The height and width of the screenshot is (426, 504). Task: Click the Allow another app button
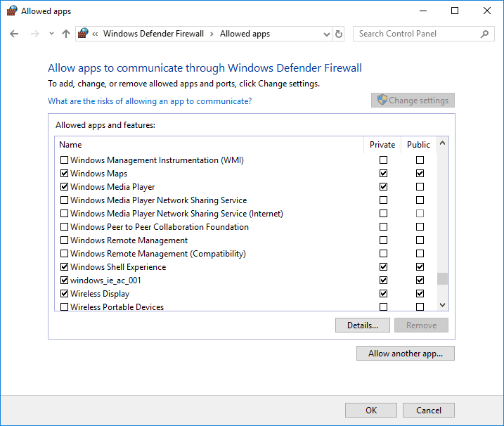(406, 354)
